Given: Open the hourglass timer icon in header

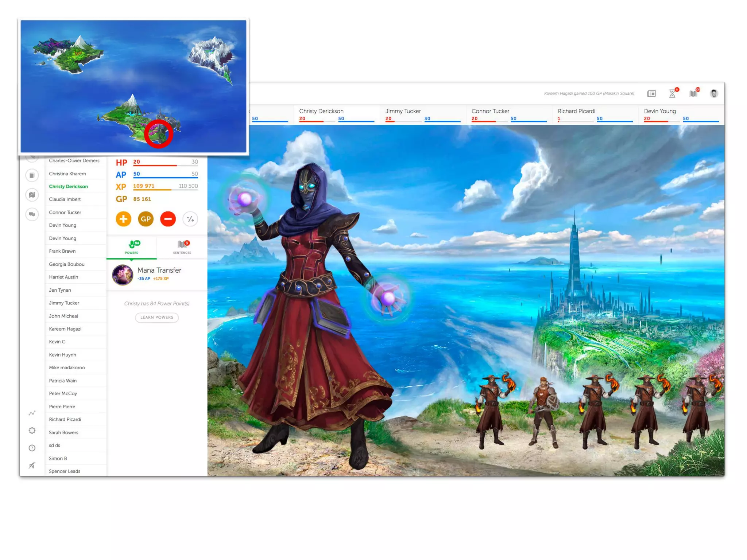Looking at the screenshot, I should [672, 94].
